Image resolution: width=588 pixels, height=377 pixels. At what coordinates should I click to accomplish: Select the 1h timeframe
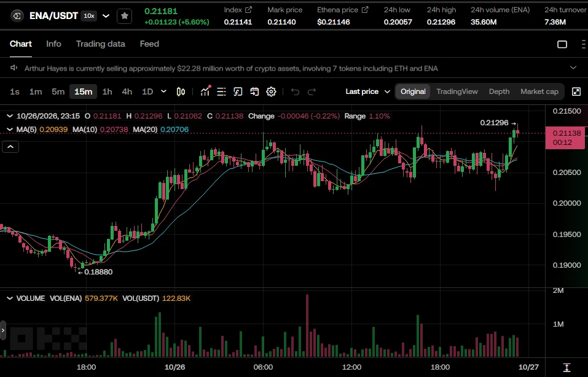point(108,91)
